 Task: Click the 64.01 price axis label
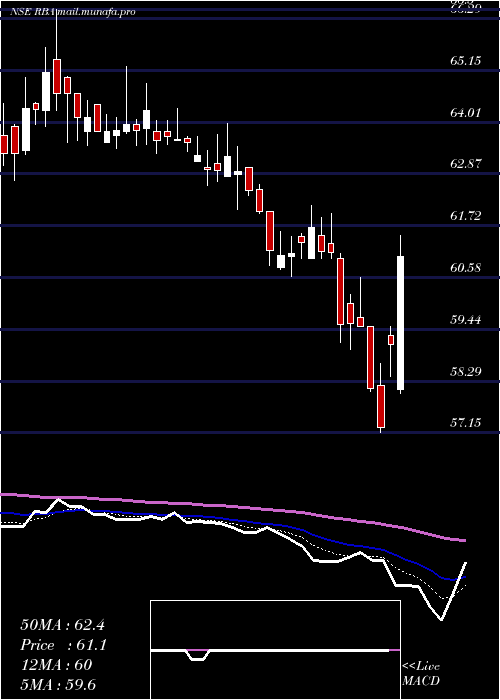pyautogui.click(x=466, y=112)
